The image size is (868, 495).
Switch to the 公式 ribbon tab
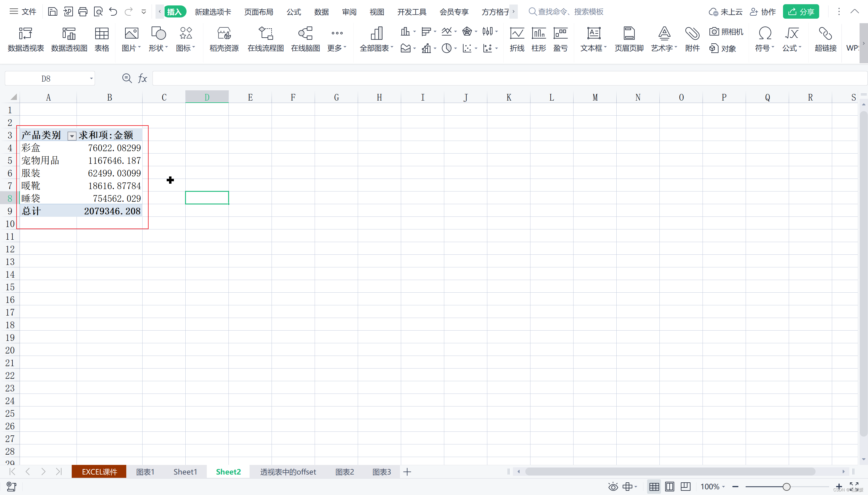point(294,12)
